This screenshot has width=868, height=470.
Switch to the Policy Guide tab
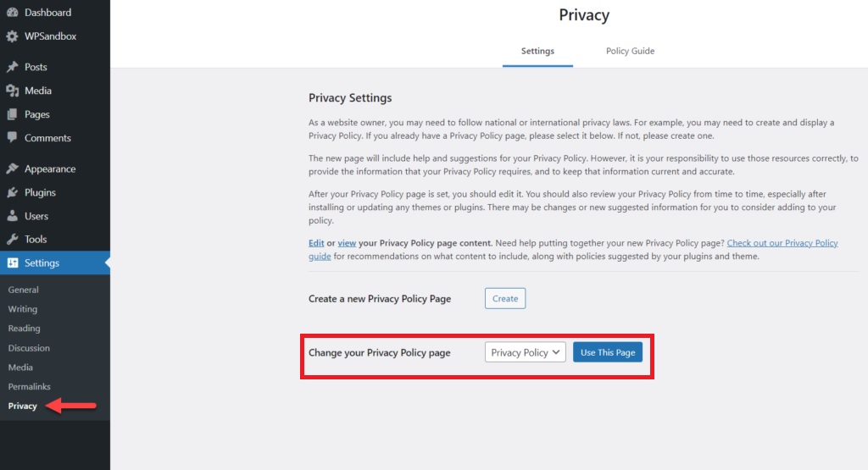pos(630,51)
